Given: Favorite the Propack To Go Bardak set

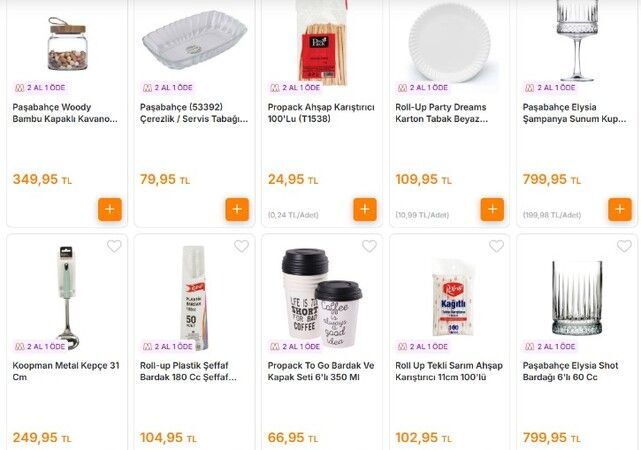Looking at the screenshot, I should 369,246.
